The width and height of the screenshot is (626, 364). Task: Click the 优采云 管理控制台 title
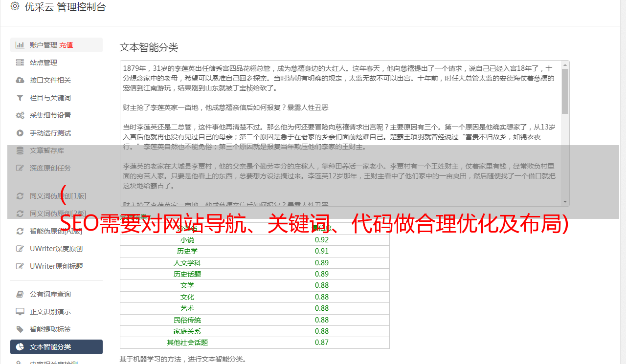pos(65,7)
